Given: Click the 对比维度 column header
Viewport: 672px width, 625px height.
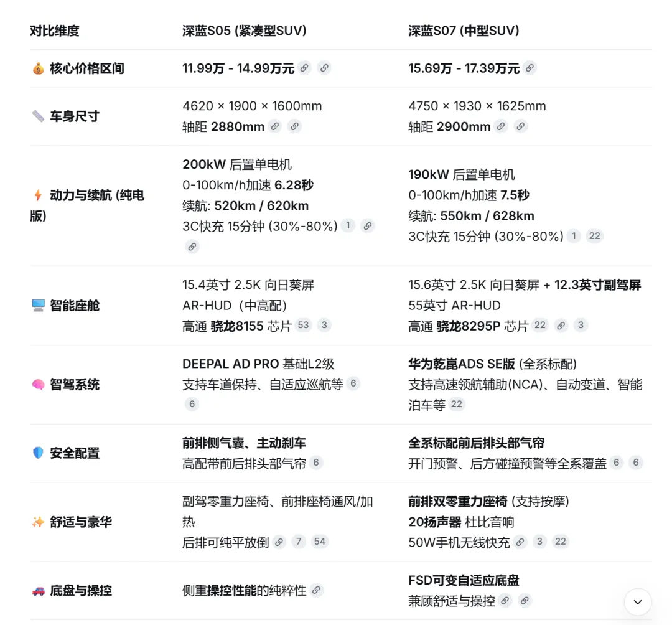Looking at the screenshot, I should pyautogui.click(x=54, y=31).
